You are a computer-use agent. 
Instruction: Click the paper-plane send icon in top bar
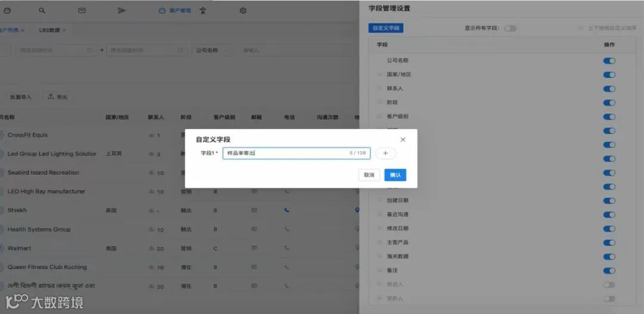tap(122, 11)
